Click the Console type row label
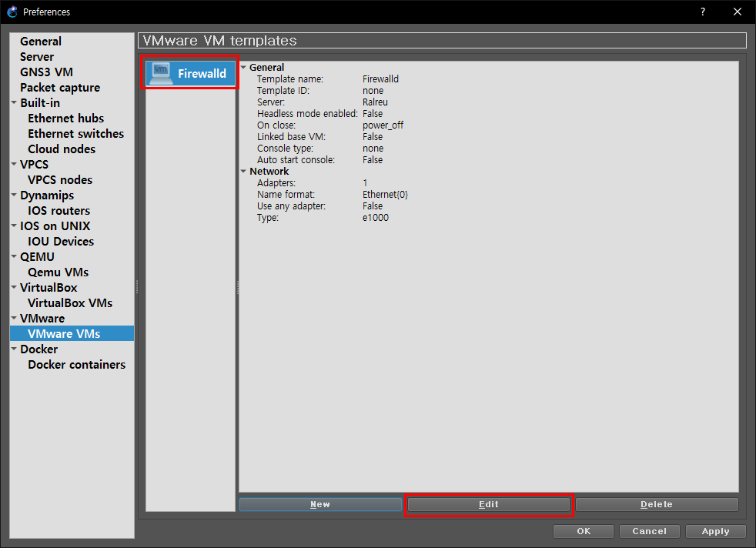The width and height of the screenshot is (756, 548). click(x=285, y=149)
